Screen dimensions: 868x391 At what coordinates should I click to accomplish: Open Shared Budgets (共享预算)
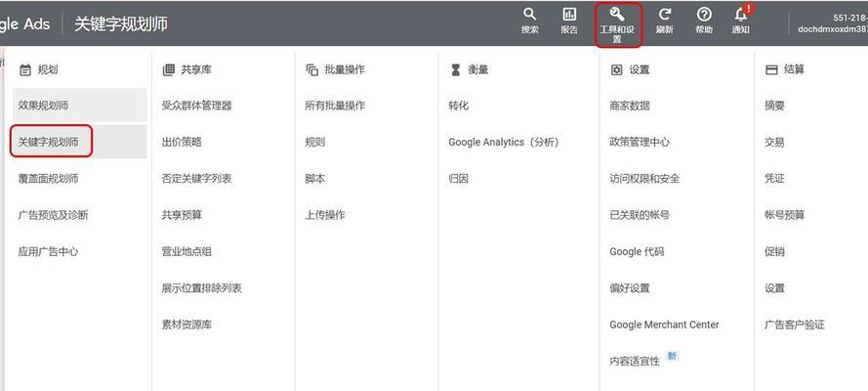click(182, 215)
